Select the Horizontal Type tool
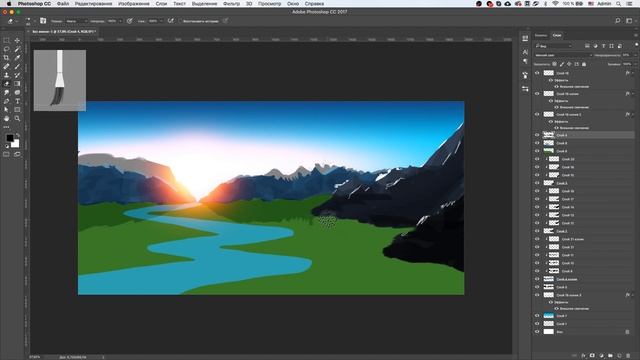Viewport: 640px width, 360px height. 17,101
